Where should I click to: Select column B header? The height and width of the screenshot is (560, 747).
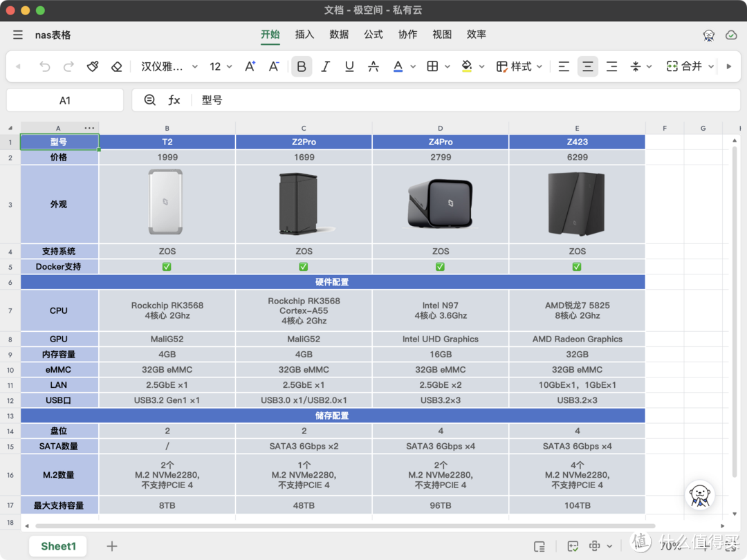point(167,128)
